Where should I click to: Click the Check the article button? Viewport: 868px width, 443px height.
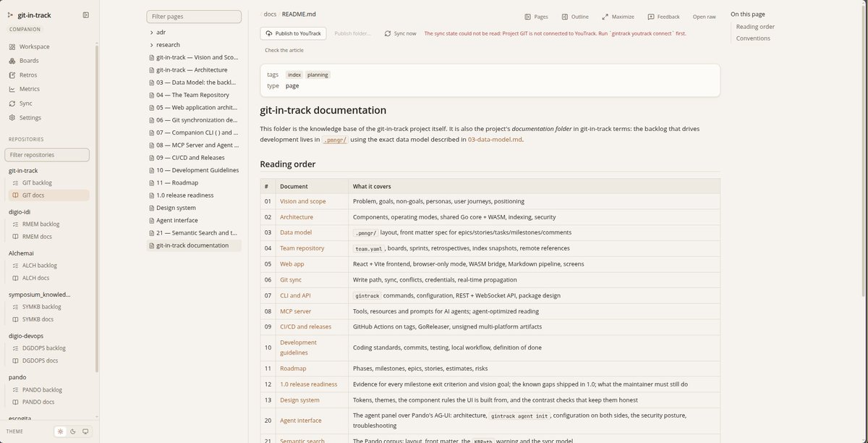pos(284,50)
